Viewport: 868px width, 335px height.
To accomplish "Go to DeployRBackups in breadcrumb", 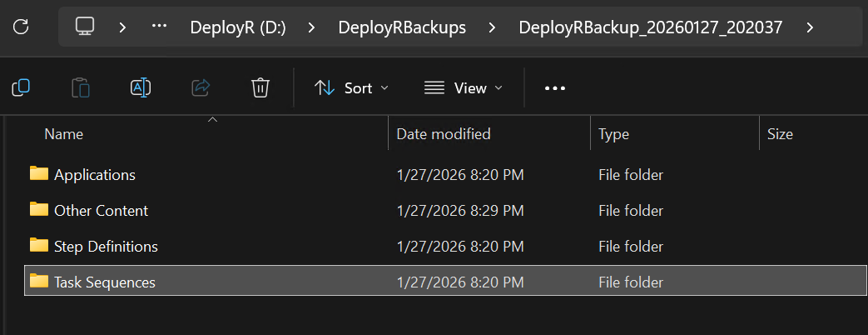I will pos(402,27).
